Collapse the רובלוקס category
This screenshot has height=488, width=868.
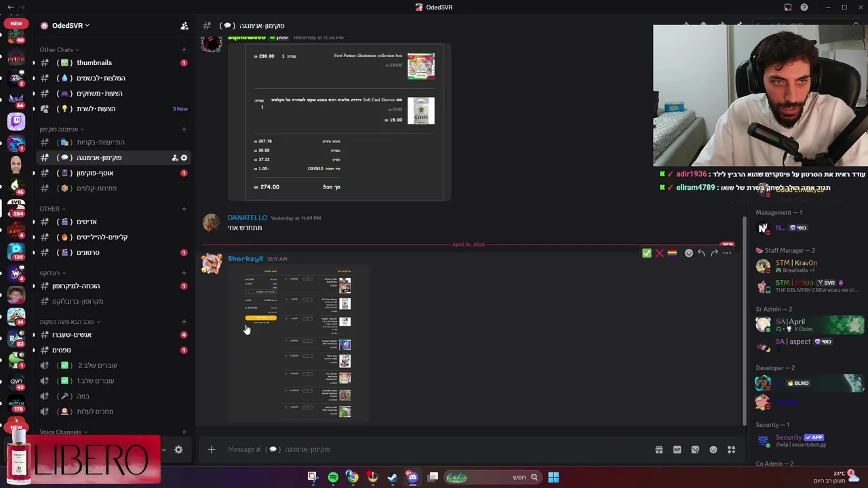point(53,273)
